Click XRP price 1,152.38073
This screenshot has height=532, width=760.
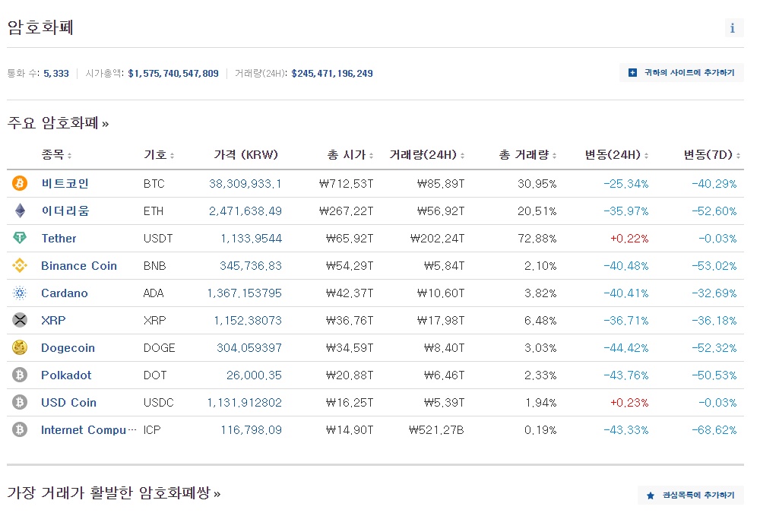coord(248,320)
